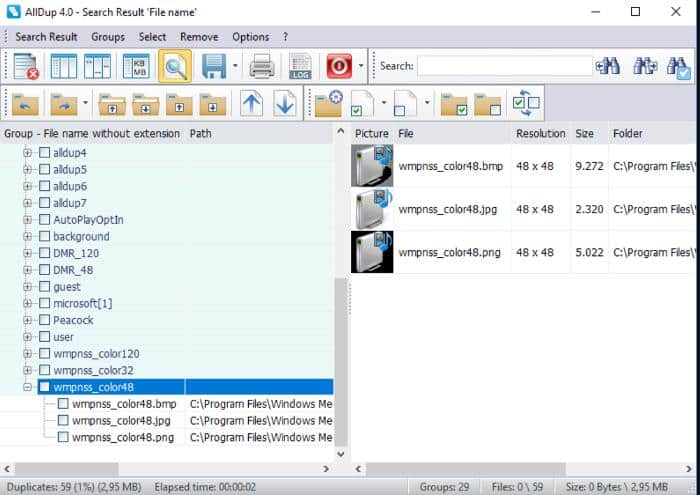Viewport: 700px width, 495px height.
Task: Open the Remove menu
Action: [x=199, y=37]
